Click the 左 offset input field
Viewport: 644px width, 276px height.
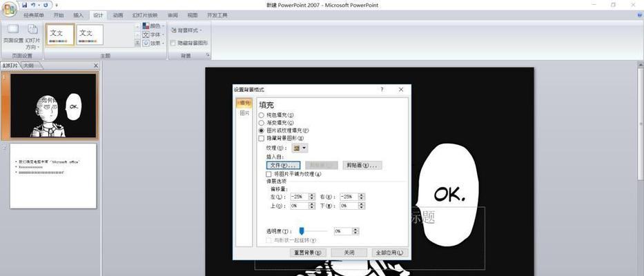point(299,197)
